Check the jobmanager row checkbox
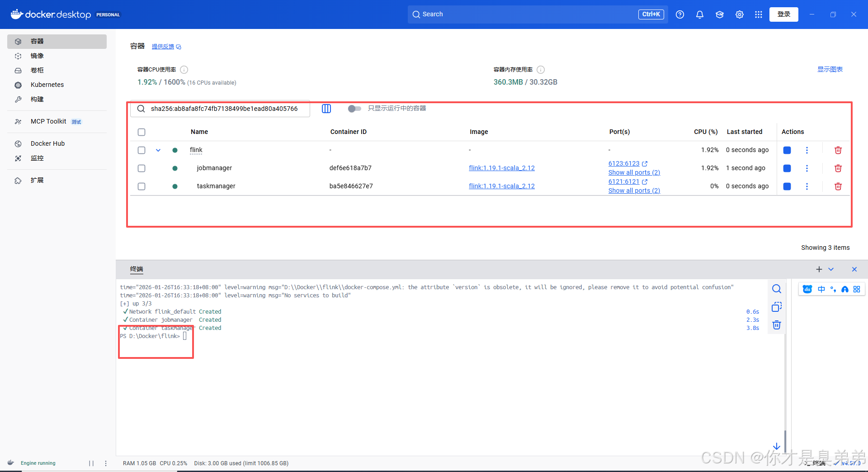Image resolution: width=868 pixels, height=472 pixels. pos(142,168)
